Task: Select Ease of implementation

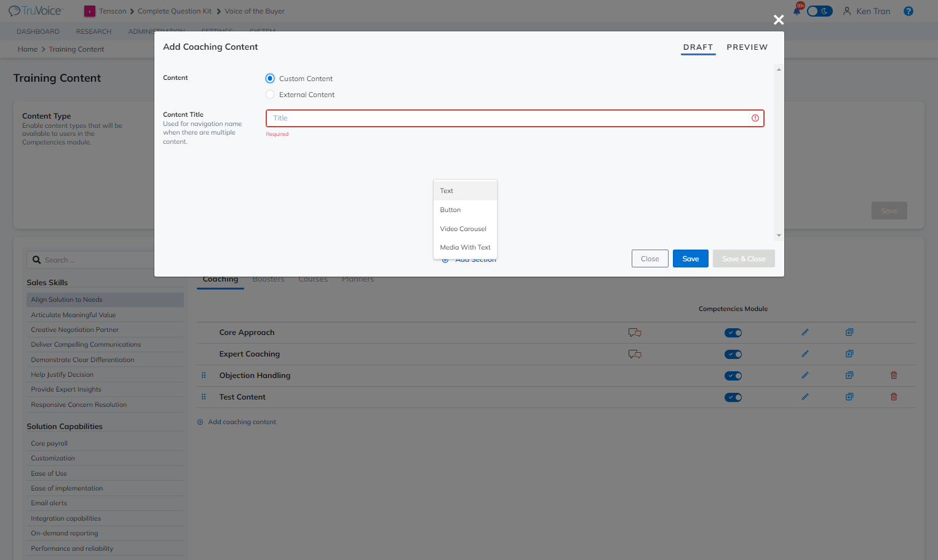Action: pos(105,489)
